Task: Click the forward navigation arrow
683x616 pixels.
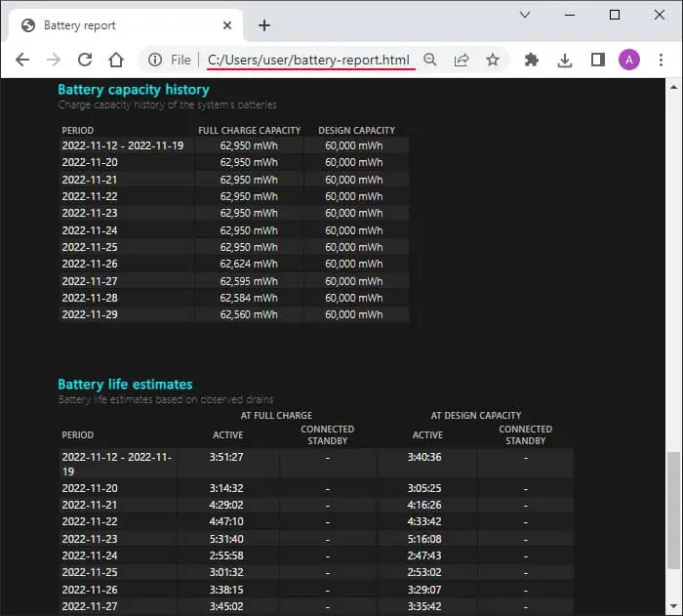Action: coord(54,60)
